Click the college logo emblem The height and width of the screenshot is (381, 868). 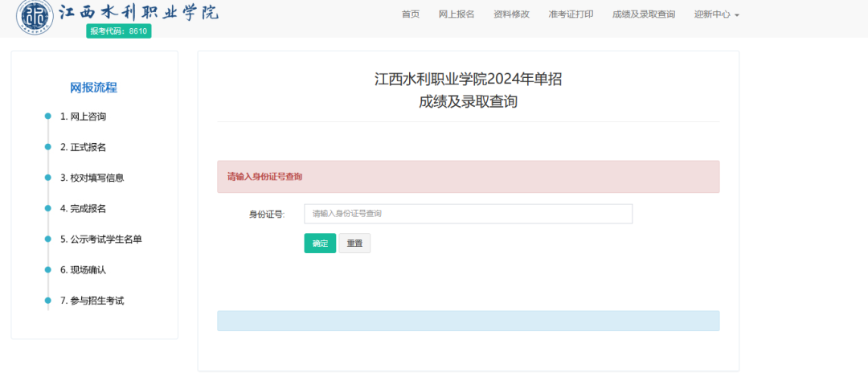pyautogui.click(x=35, y=17)
